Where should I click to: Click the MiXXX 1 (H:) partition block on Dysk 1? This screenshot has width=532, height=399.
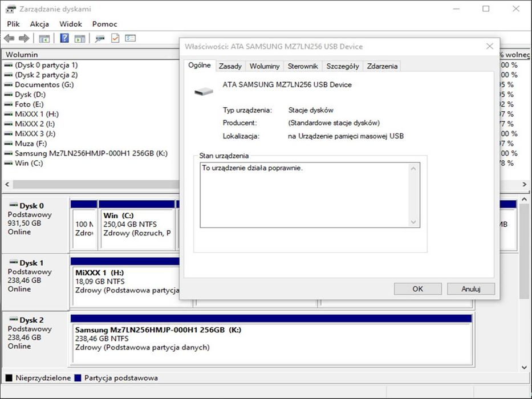[x=125, y=283]
